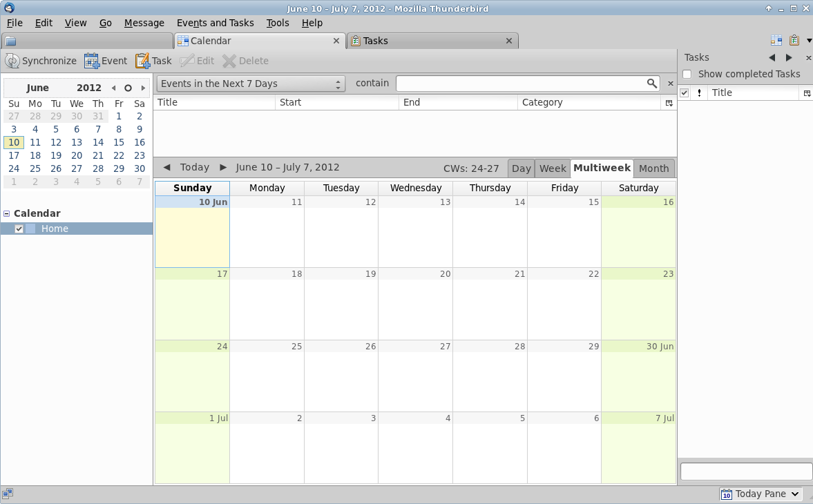Screen dimensions: 813x504
Task: Open tasks column picker icon
Action: pyautogui.click(x=807, y=93)
